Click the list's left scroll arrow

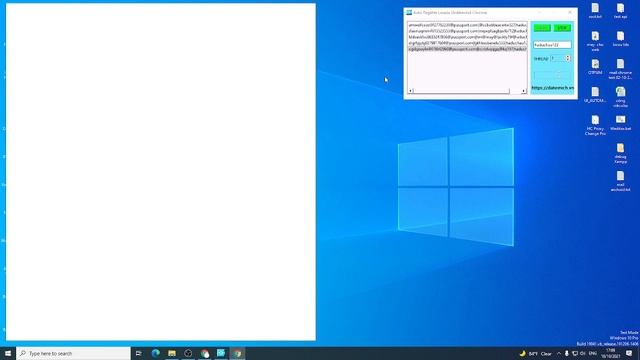click(411, 91)
